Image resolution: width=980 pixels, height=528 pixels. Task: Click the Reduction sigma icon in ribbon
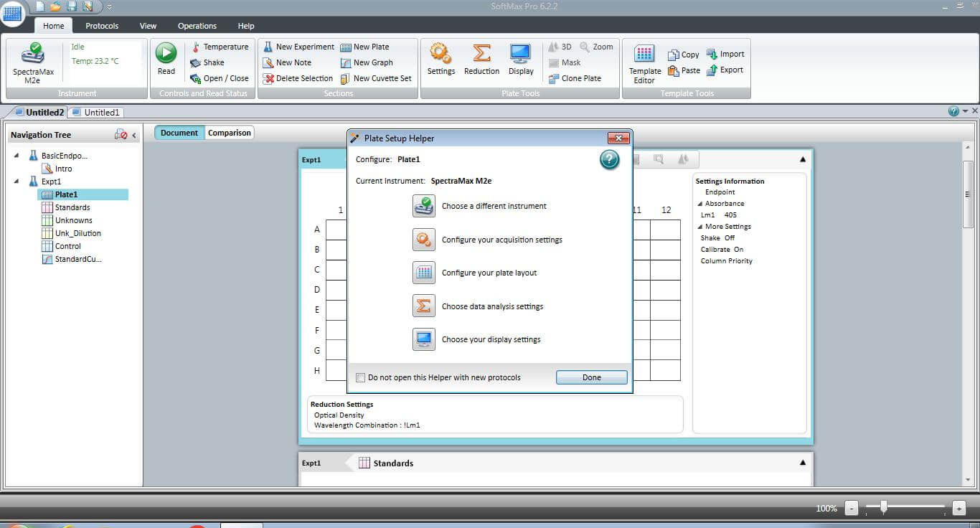coord(481,55)
